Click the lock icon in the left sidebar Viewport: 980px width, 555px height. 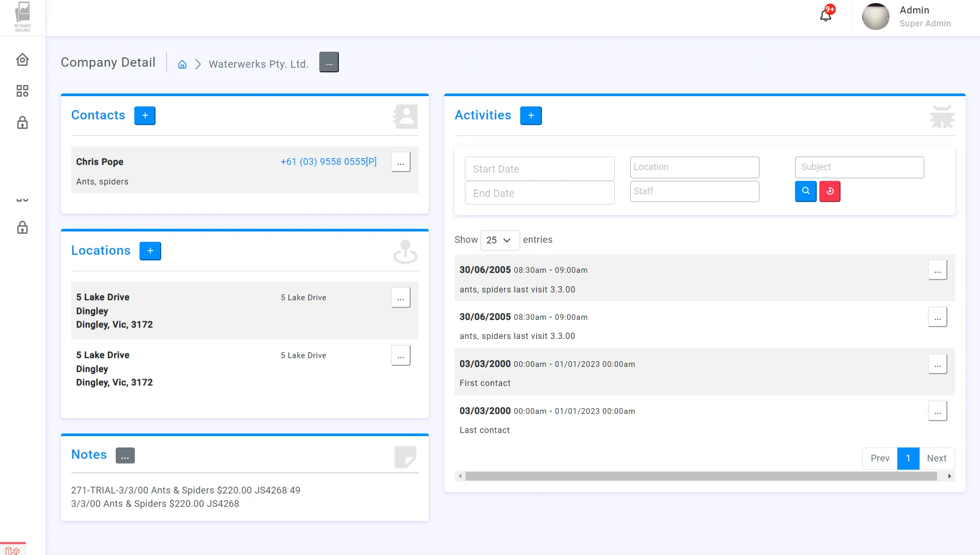point(22,122)
